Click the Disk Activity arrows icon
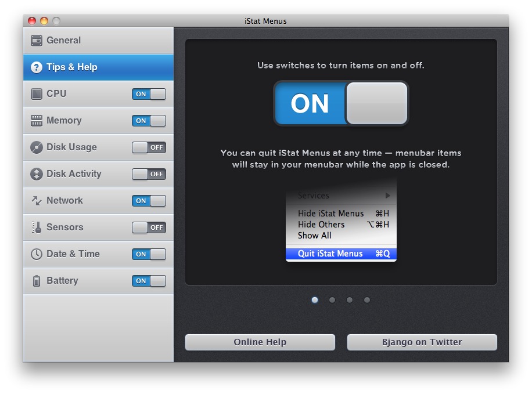Screen dimensions: 532x394 click(x=37, y=174)
